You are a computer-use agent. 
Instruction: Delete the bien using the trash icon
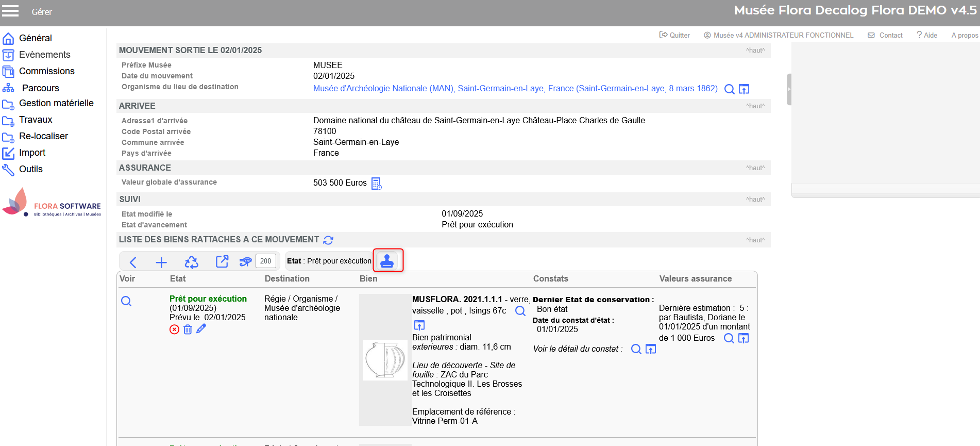pos(188,329)
